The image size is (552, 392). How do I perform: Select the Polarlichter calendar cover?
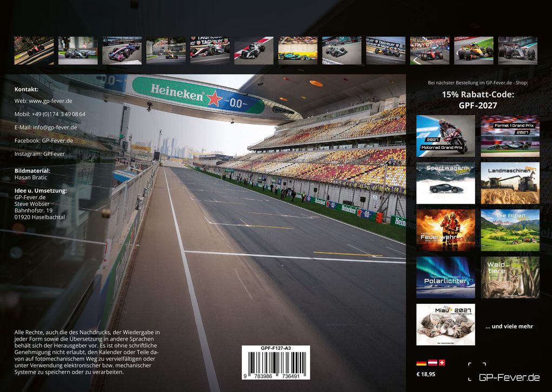445,278
